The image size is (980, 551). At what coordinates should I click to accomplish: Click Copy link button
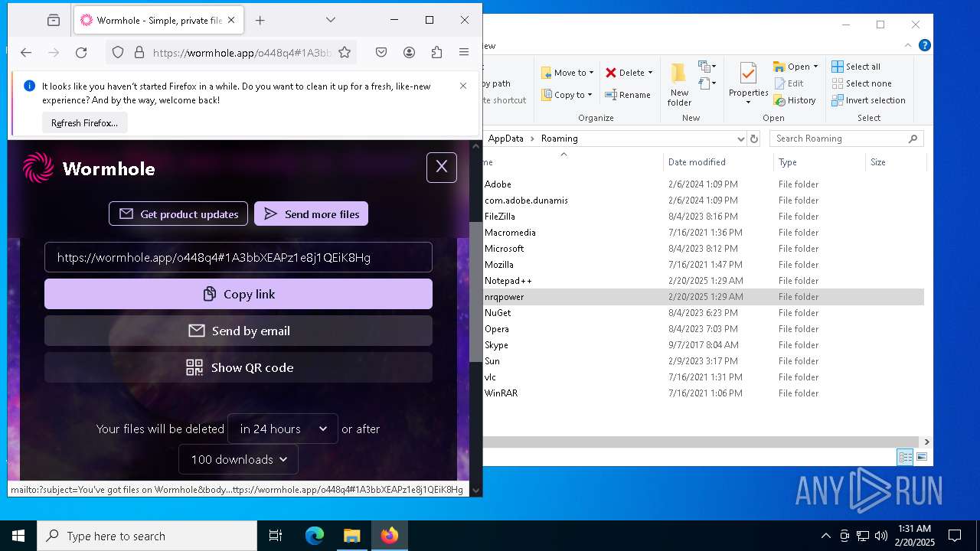tap(238, 294)
